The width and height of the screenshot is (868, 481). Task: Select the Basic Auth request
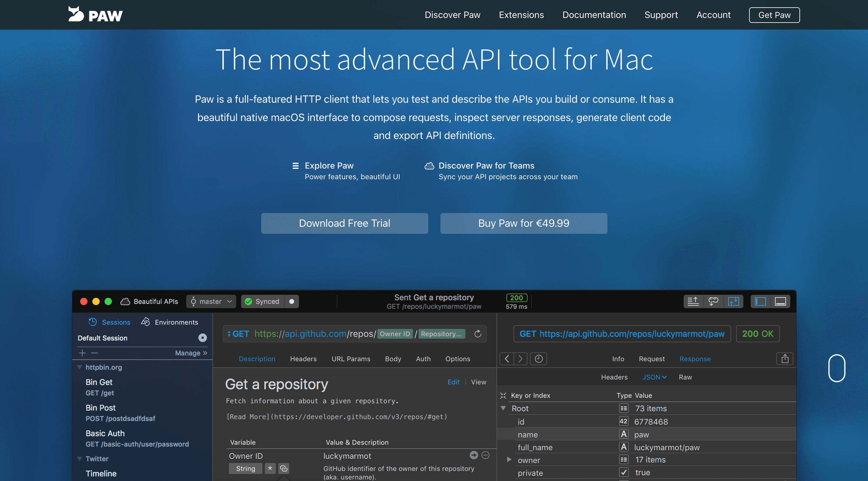click(x=137, y=438)
